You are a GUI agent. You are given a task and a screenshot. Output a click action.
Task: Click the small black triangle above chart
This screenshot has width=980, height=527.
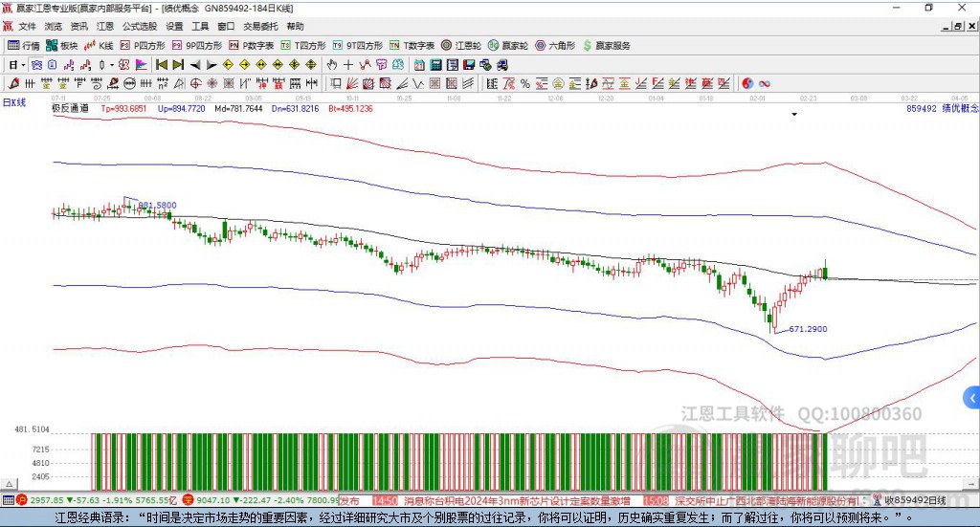(794, 115)
